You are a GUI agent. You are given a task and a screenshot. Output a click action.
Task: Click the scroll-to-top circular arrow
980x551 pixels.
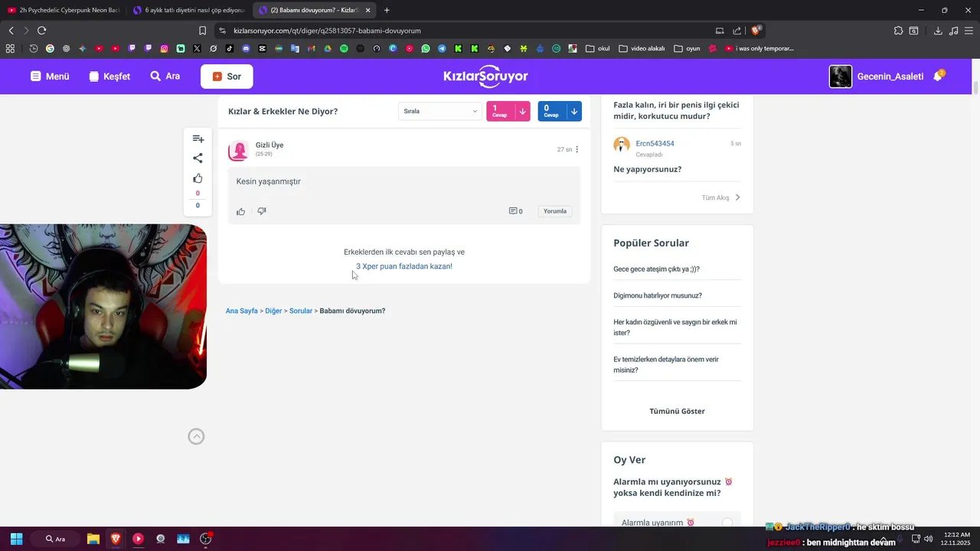[196, 436]
